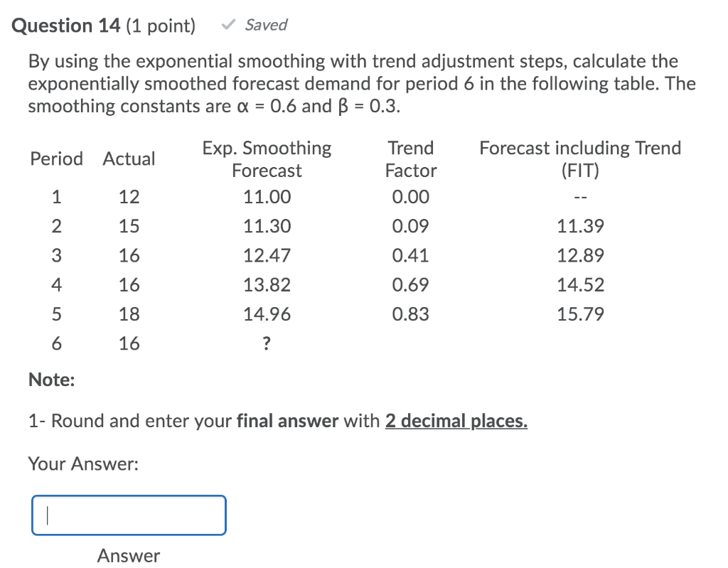Viewport: 728px width, 568px height.
Task: Select the FIT value 15.79 for period 5
Action: [x=580, y=314]
